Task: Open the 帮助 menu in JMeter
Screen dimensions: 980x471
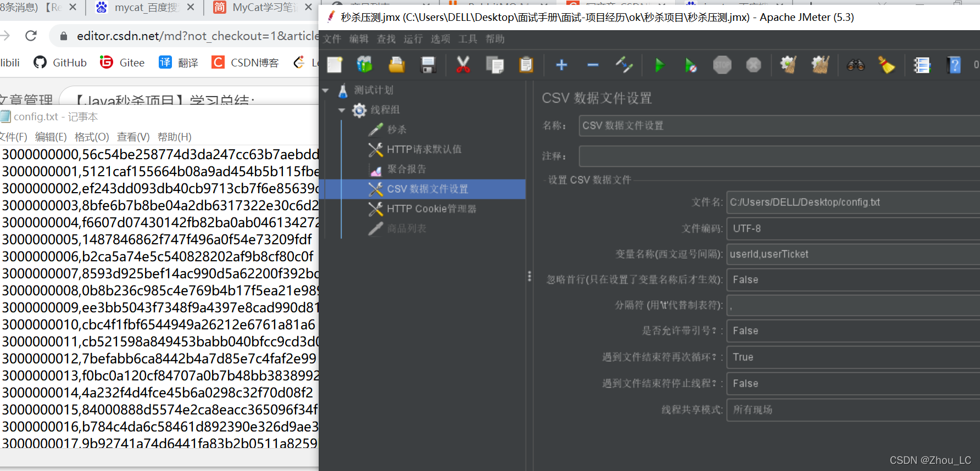Action: click(x=495, y=39)
